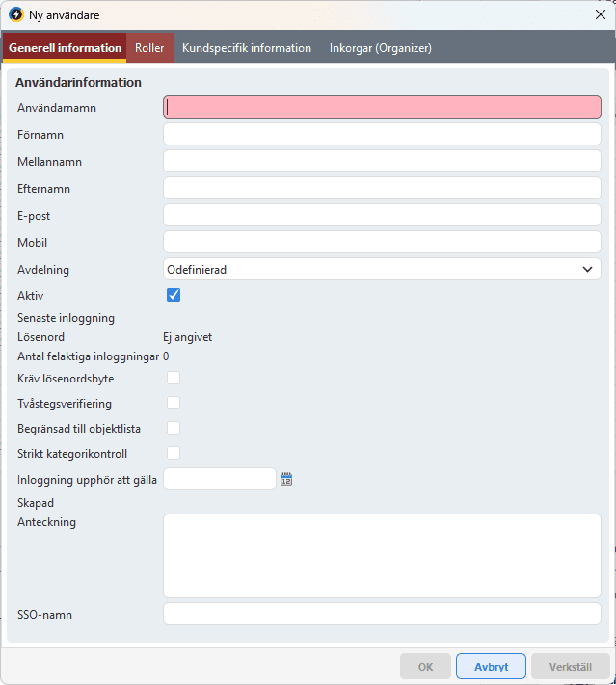Focus the Förnamn text field
The image size is (616, 685).
pyautogui.click(x=382, y=134)
